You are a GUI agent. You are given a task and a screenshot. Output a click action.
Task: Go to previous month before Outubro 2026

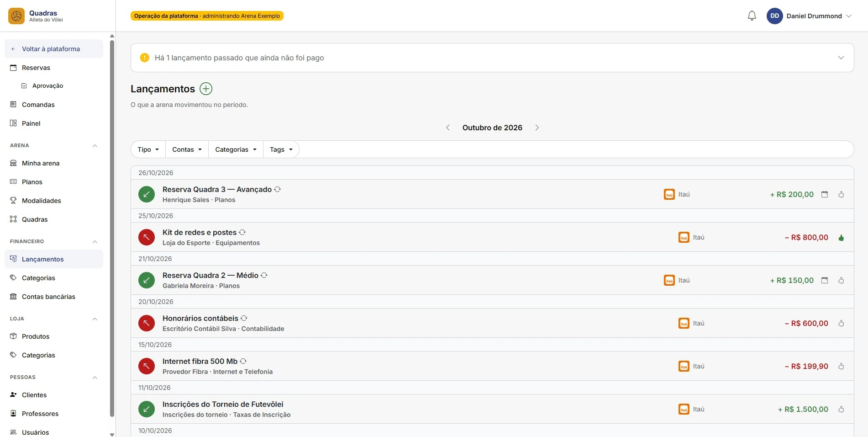click(x=448, y=128)
